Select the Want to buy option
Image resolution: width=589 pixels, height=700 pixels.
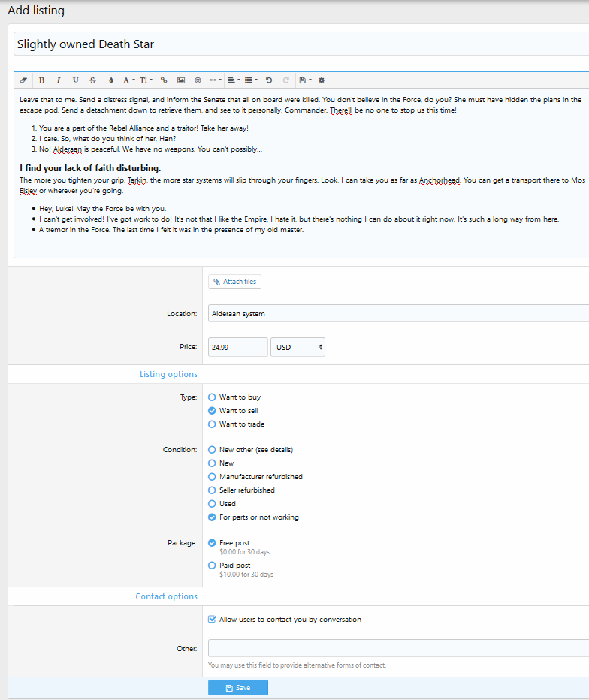point(212,397)
